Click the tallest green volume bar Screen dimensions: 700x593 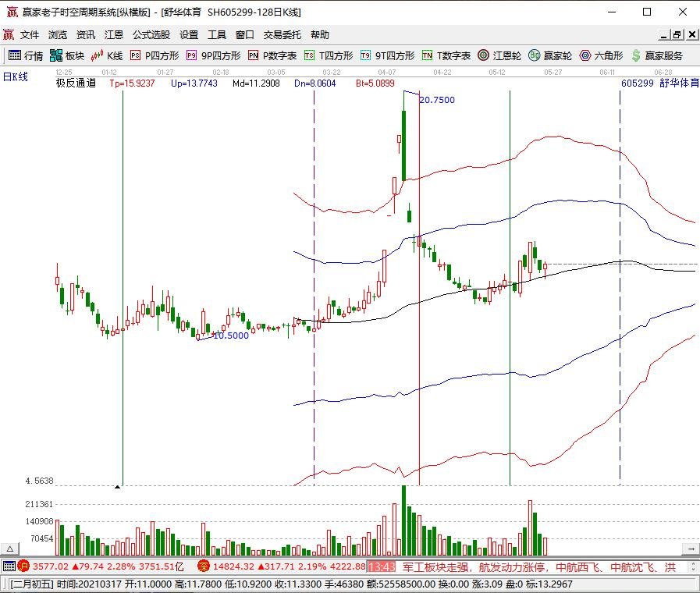(x=404, y=520)
